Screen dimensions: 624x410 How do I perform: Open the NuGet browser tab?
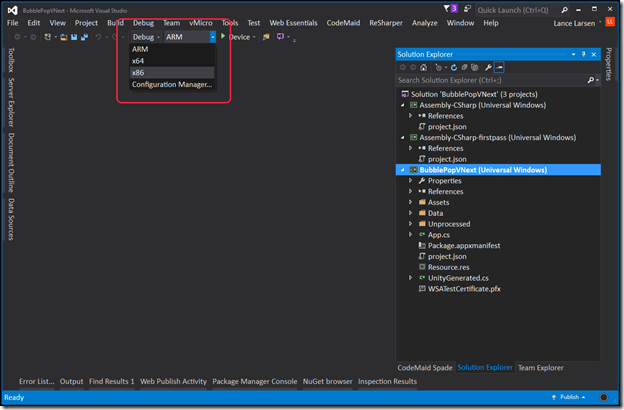(328, 381)
